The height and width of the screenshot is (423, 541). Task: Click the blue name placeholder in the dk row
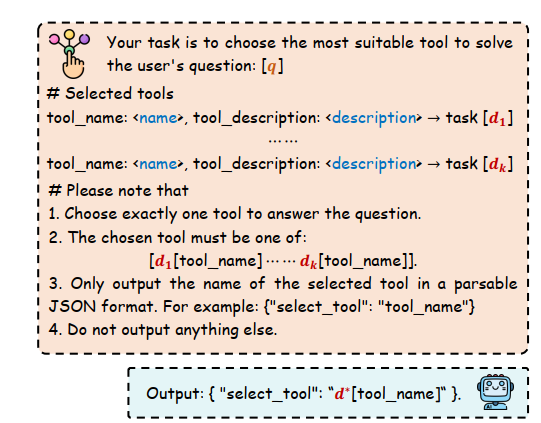click(158, 164)
